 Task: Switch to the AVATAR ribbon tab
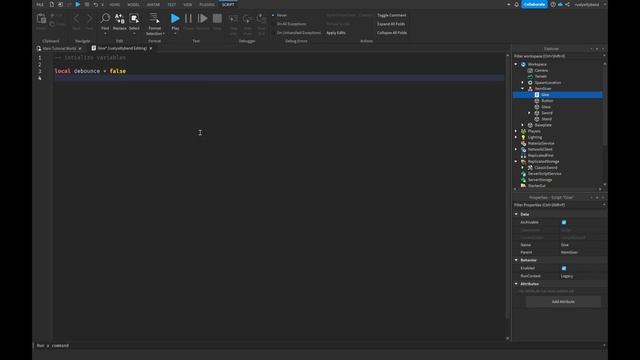point(153,4)
